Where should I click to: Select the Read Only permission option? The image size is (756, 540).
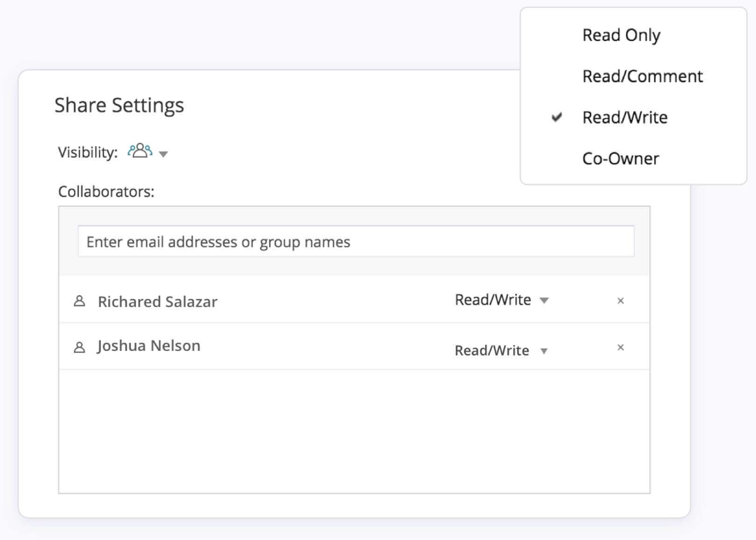[621, 35]
